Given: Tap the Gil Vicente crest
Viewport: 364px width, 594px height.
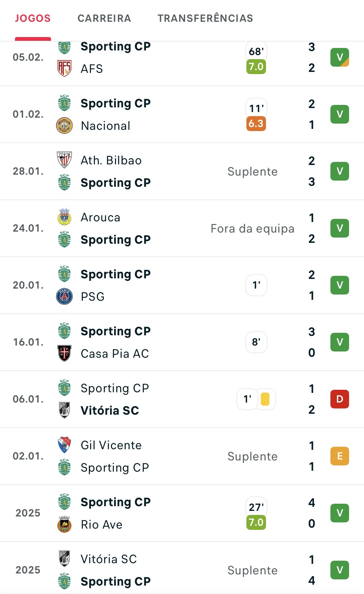Looking at the screenshot, I should (64, 445).
